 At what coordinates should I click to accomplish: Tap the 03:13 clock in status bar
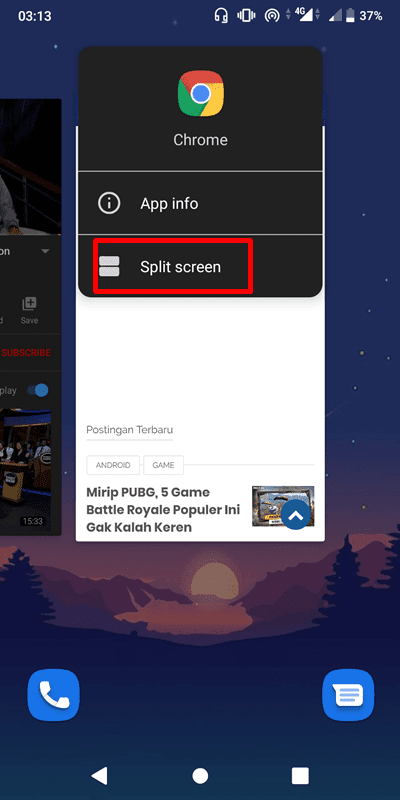(x=35, y=16)
